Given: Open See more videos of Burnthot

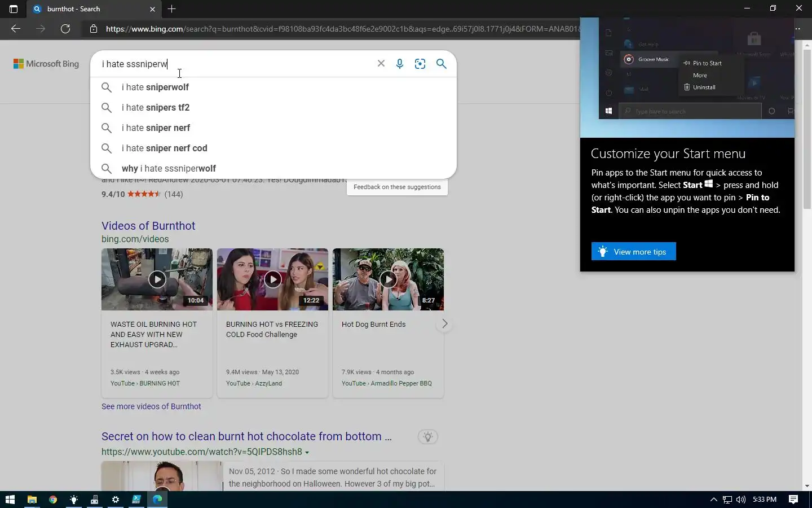Looking at the screenshot, I should (151, 406).
